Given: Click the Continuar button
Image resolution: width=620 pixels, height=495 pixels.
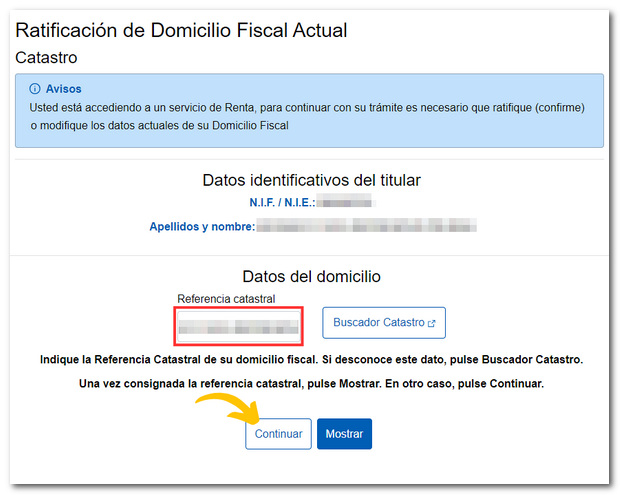Looking at the screenshot, I should click(x=278, y=434).
